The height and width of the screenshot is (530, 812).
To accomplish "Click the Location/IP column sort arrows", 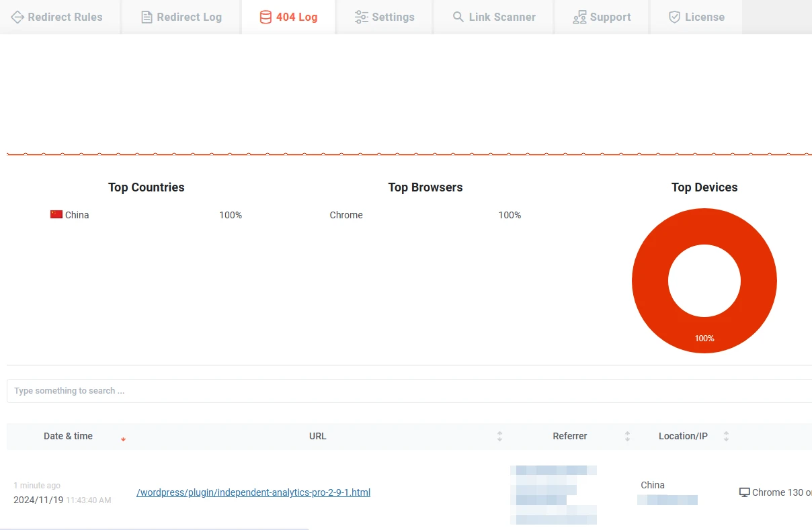I will [x=726, y=436].
